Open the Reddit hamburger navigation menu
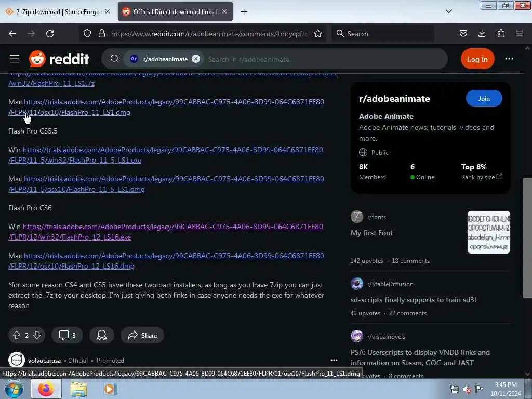The image size is (532, 399). (14, 59)
